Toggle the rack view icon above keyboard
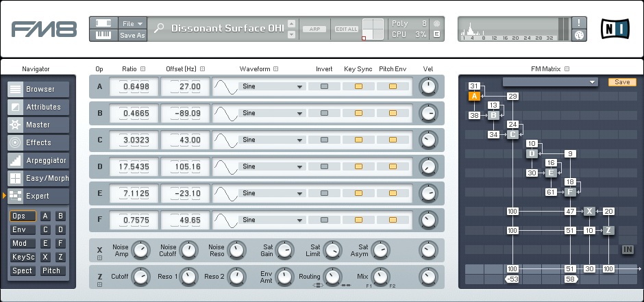Viewport: 644px width, 302px height. [x=103, y=23]
